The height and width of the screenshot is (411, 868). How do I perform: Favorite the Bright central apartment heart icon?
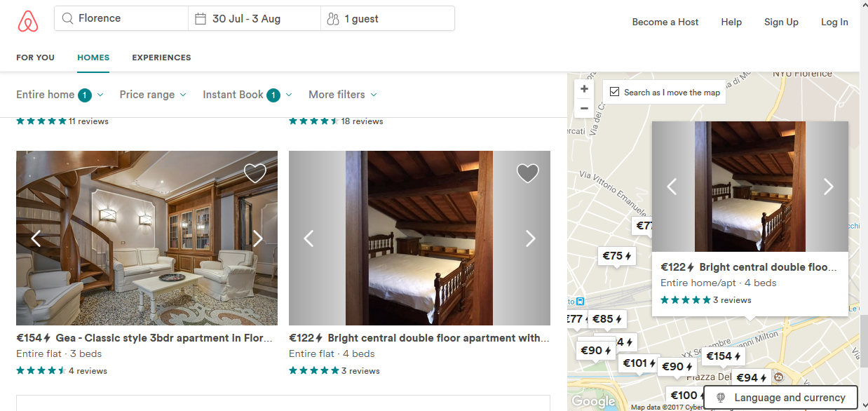[x=527, y=173]
